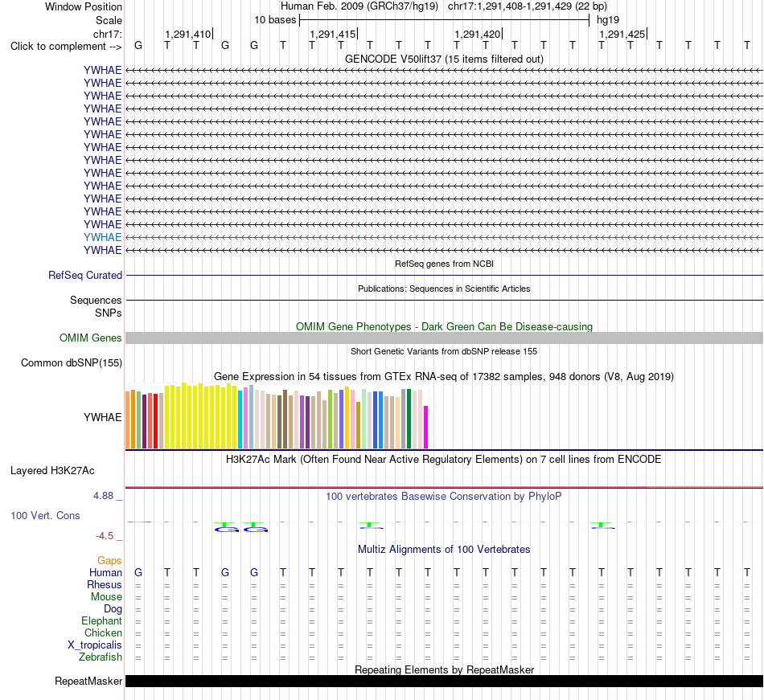Click the 1,291,420 position marker
764x700 pixels.
pos(478,34)
